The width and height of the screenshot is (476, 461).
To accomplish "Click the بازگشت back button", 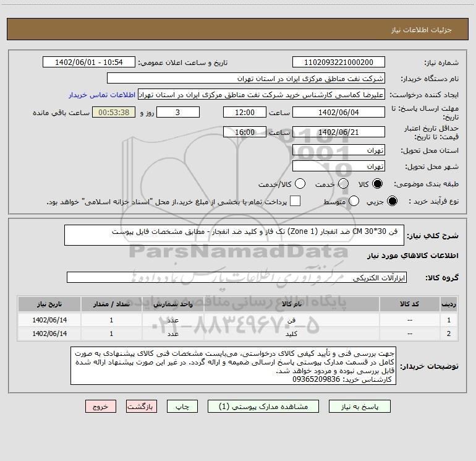I will pos(142,407).
